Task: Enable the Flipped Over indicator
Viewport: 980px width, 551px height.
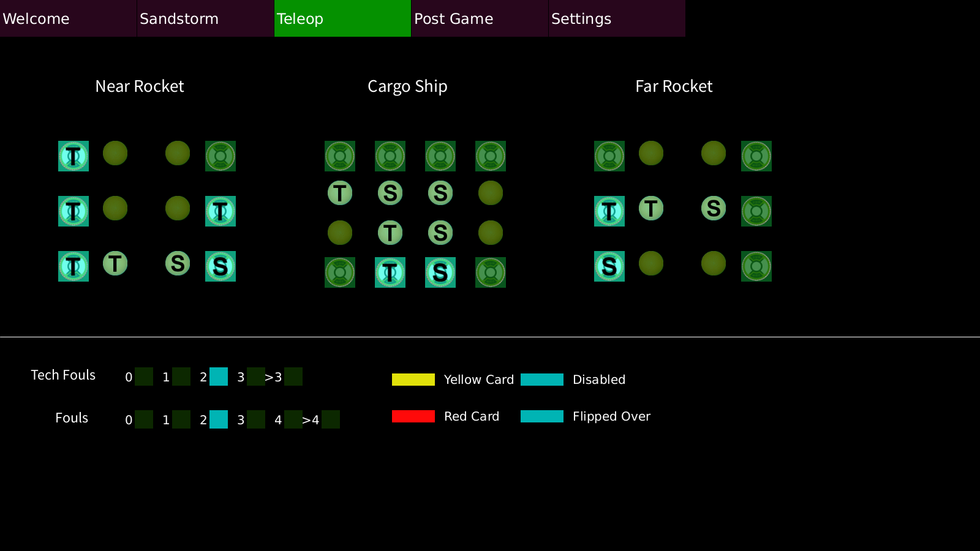Action: click(542, 416)
